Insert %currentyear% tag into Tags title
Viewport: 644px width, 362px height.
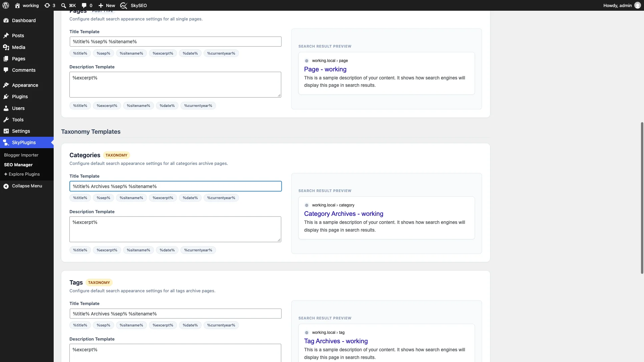[221, 325]
